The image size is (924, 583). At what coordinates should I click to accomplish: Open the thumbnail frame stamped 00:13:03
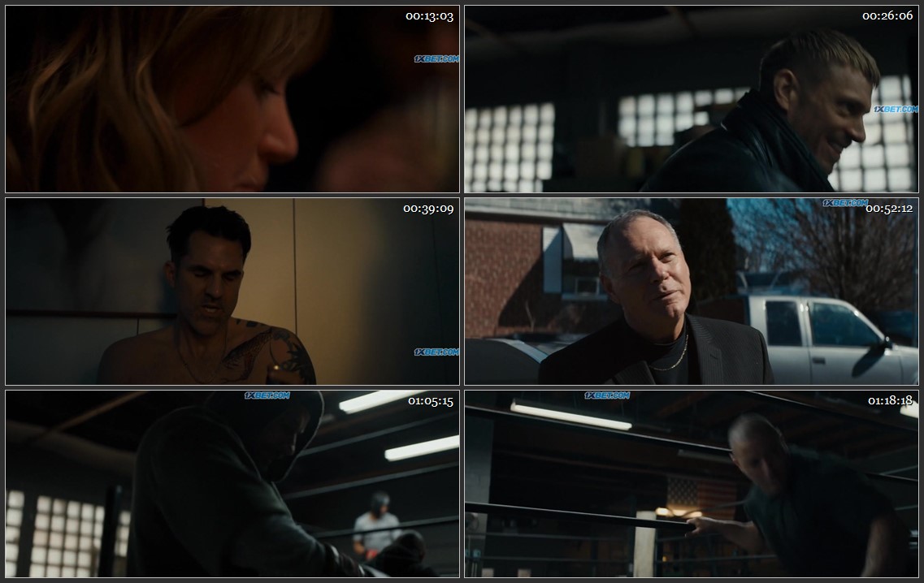(232, 99)
